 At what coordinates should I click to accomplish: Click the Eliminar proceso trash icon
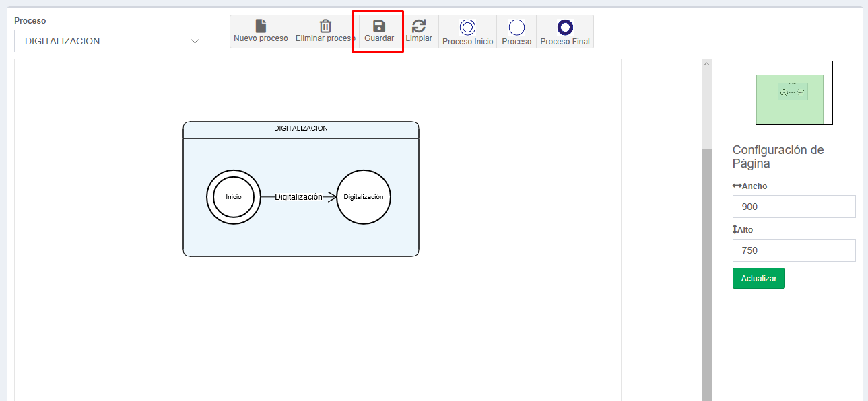click(x=325, y=26)
